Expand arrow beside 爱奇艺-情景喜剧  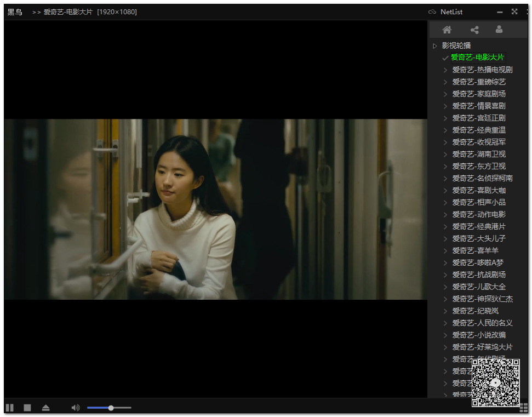445,106
